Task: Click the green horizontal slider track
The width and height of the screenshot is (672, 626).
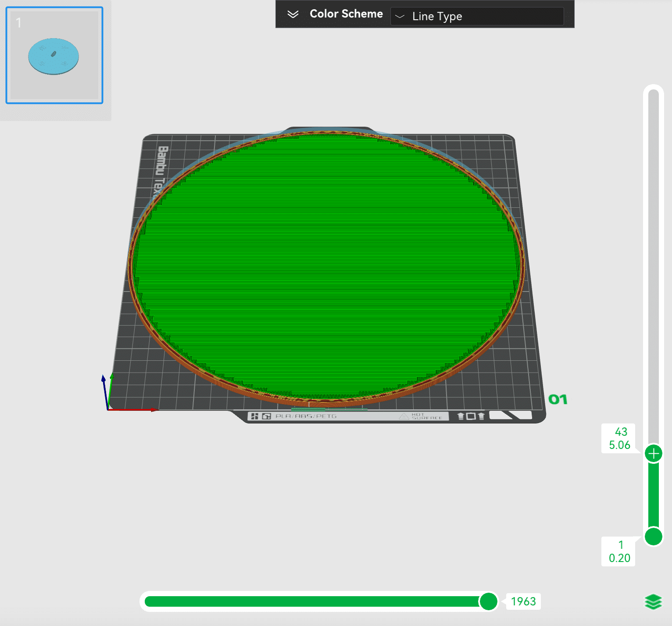Action: coord(307,601)
